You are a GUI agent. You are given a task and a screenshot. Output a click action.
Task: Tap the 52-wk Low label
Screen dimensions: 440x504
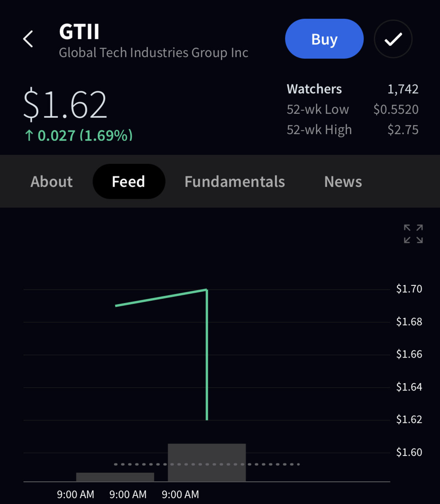[318, 109]
